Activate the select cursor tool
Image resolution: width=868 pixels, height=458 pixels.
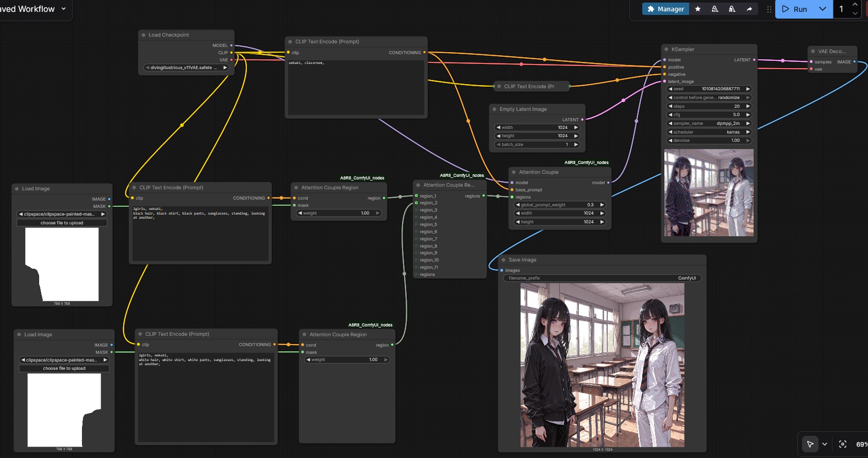pos(810,444)
